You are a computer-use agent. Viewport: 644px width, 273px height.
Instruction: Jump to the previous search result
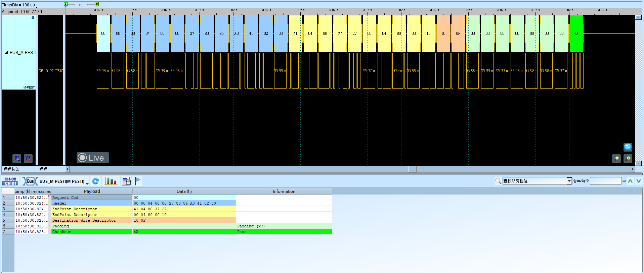(630, 181)
